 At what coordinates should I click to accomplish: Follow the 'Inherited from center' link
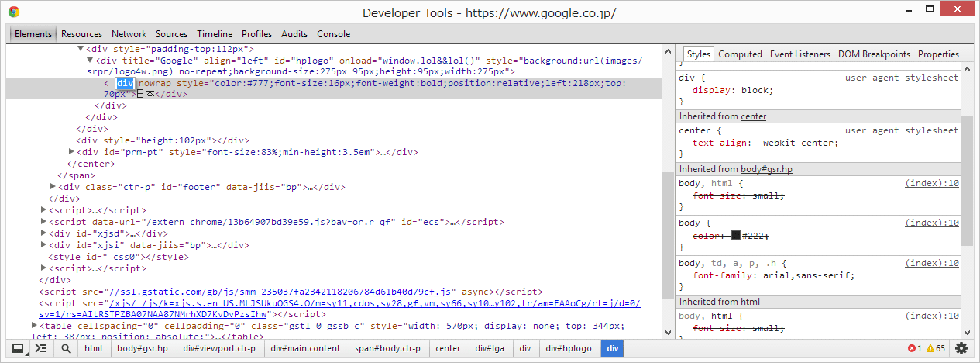pyautogui.click(x=753, y=116)
